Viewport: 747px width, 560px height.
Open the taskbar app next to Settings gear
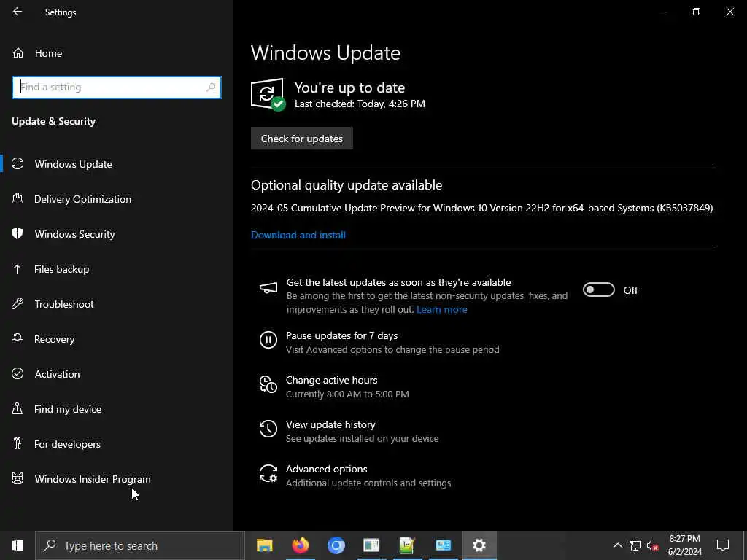pyautogui.click(x=443, y=545)
